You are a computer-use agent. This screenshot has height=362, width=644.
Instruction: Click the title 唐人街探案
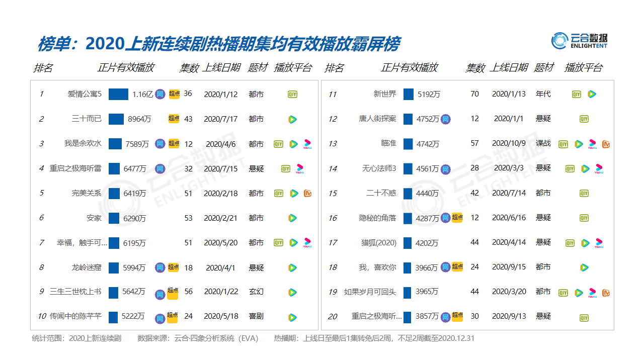(377, 119)
